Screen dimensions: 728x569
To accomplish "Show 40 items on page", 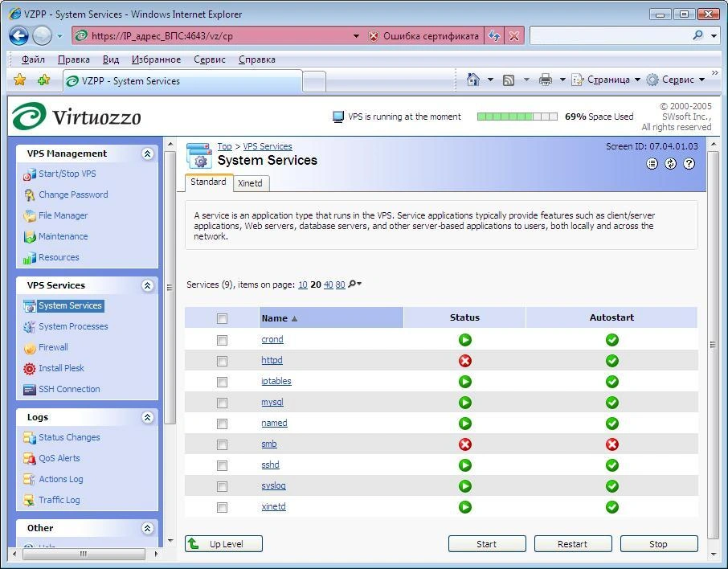I will pos(329,284).
